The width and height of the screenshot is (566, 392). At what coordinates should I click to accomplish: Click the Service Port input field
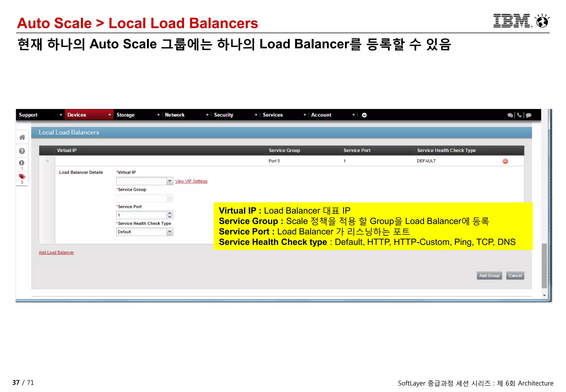click(x=141, y=215)
